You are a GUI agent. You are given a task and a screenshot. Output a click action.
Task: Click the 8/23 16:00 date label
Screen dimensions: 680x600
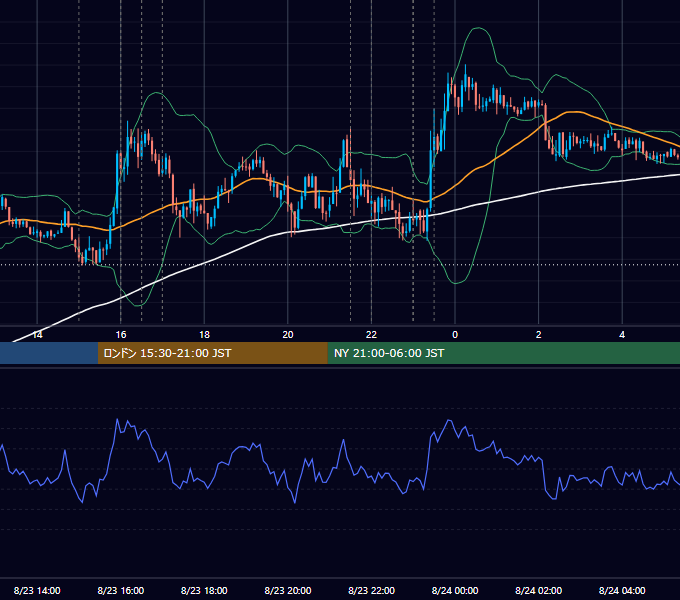click(121, 590)
